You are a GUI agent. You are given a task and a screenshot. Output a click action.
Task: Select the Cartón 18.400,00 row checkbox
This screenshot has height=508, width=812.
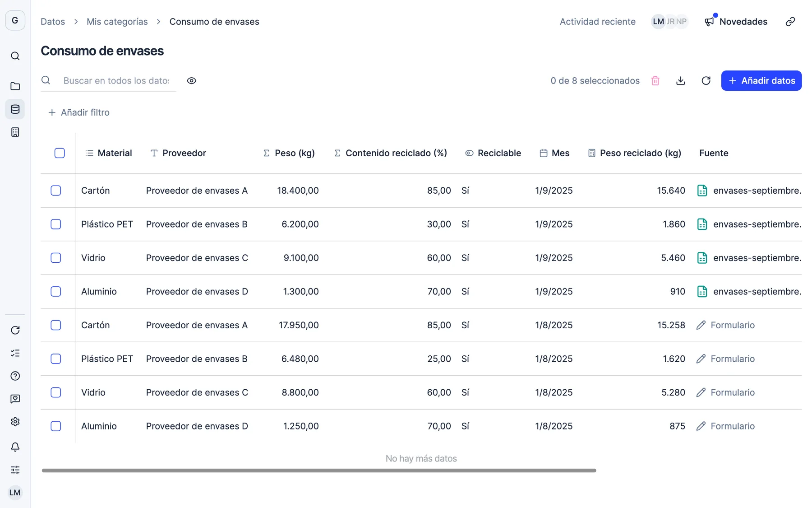click(56, 191)
